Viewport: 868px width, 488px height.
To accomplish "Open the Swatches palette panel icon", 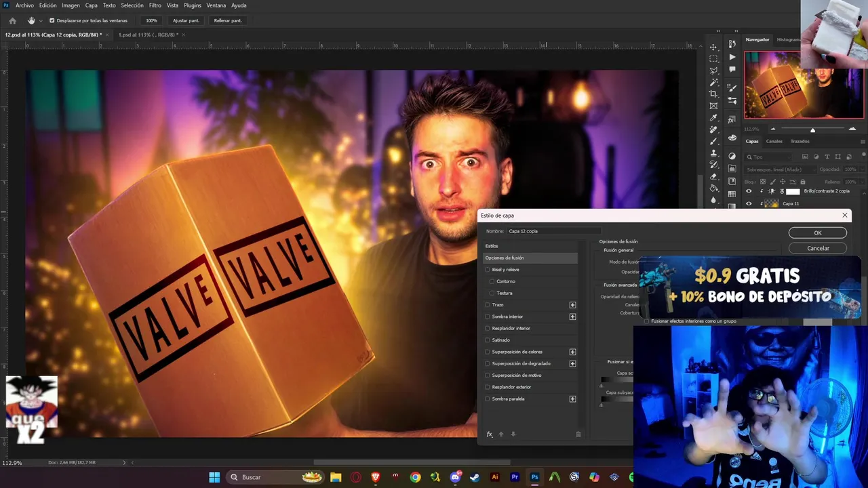I will [732, 138].
